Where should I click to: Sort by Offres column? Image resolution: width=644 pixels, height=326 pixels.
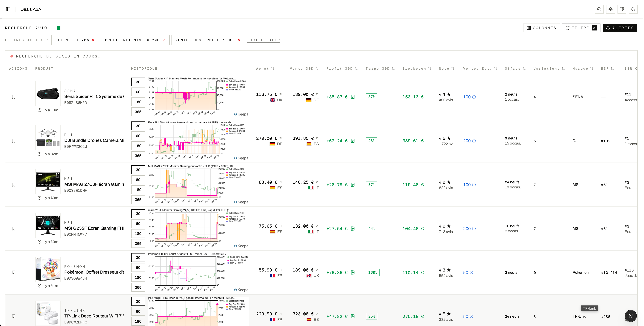tap(515, 69)
